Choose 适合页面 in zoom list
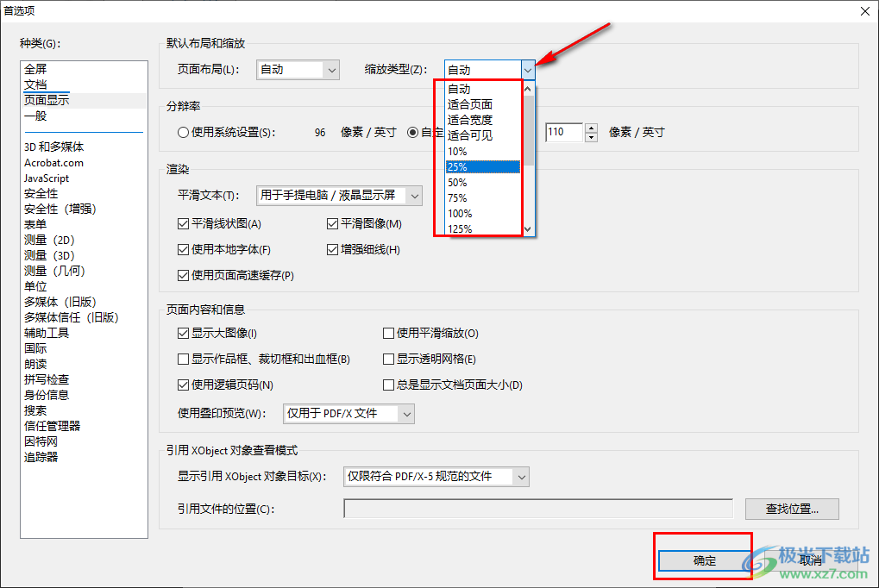This screenshot has width=879, height=588. tap(483, 104)
